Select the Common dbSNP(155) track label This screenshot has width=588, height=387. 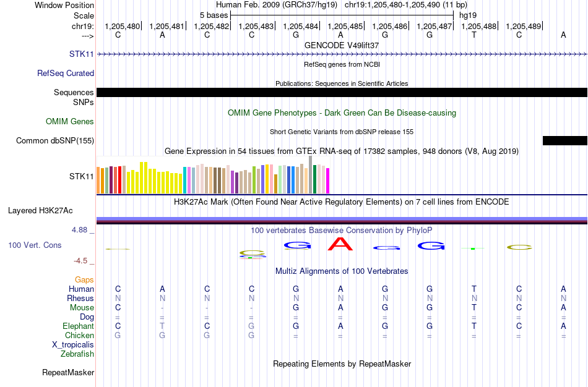pyautogui.click(x=55, y=140)
